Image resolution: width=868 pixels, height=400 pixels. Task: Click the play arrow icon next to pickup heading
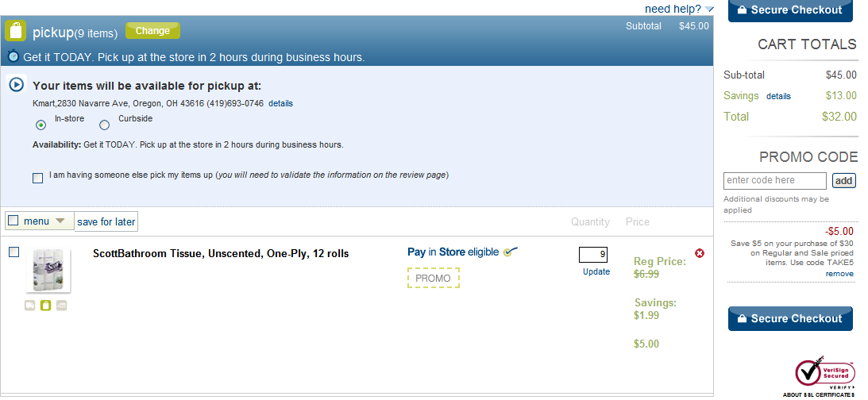(17, 85)
